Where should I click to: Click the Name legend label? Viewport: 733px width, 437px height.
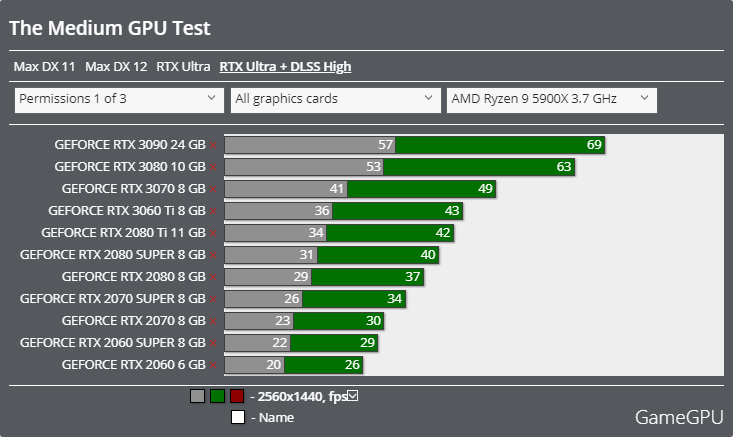[273, 417]
